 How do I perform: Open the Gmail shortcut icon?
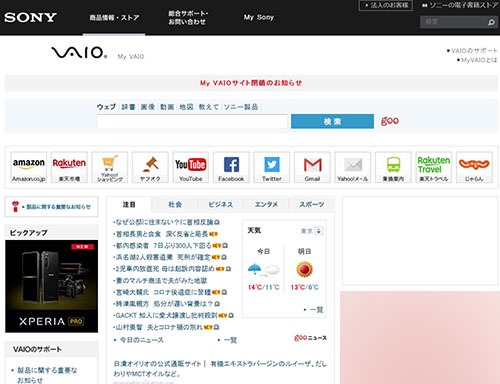point(312,167)
